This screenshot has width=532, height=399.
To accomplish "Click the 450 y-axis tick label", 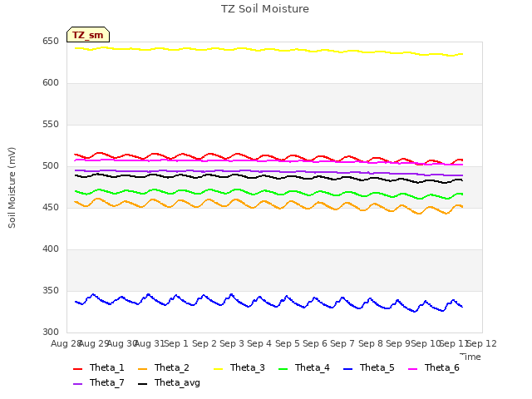I will tap(51, 207).
